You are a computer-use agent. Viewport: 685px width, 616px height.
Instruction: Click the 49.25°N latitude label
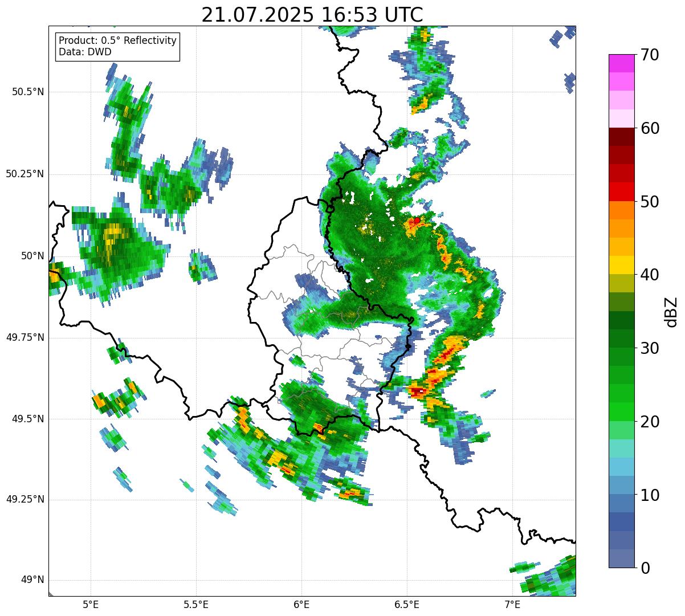click(25, 499)
